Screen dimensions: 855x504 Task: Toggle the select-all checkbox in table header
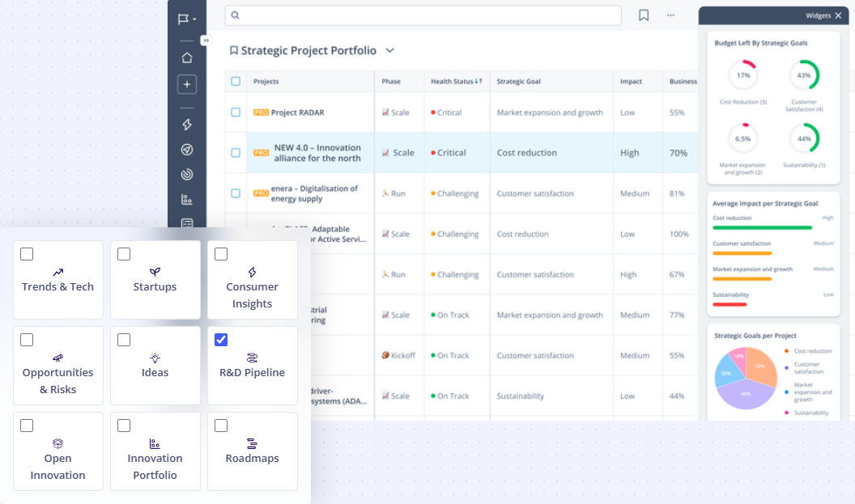coord(236,81)
